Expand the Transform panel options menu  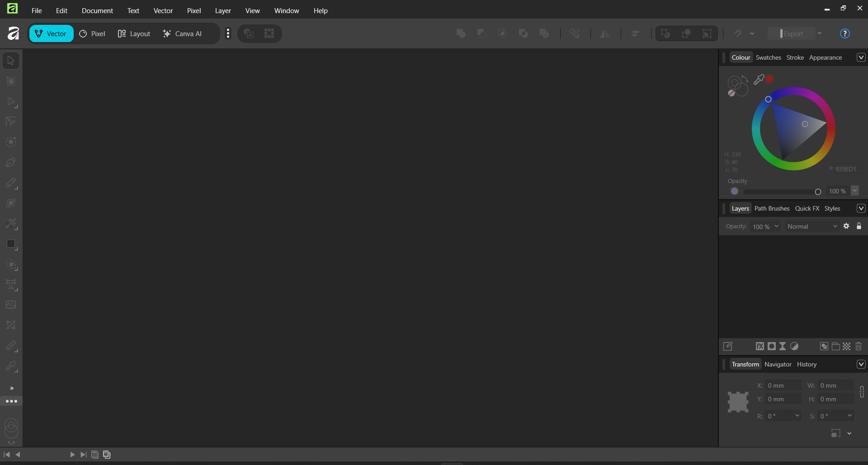click(861, 364)
